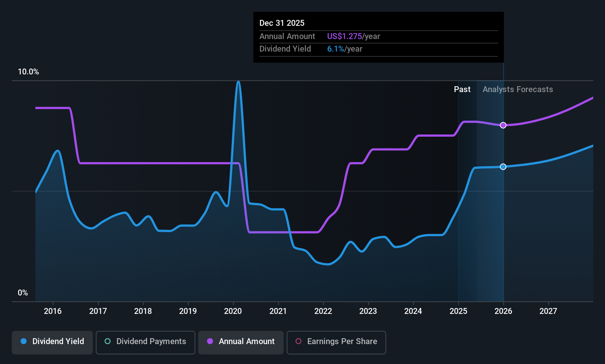Click the 10.0% y-axis label
Viewport: 605px width, 364px height.
click(x=28, y=72)
